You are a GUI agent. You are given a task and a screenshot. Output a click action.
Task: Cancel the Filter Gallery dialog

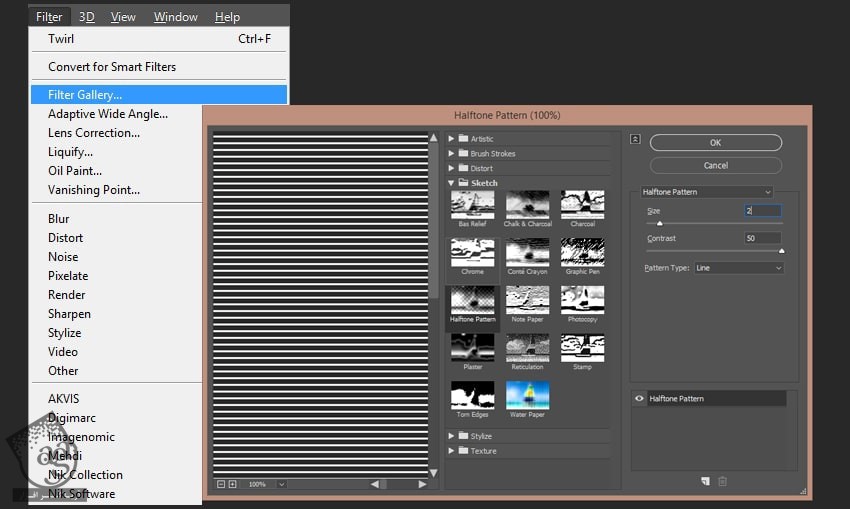coord(715,165)
